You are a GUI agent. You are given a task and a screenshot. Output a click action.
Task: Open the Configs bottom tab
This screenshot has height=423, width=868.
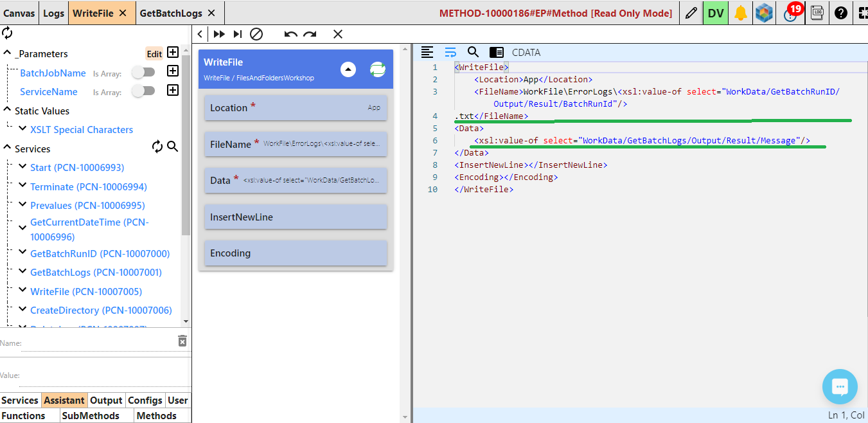point(145,400)
